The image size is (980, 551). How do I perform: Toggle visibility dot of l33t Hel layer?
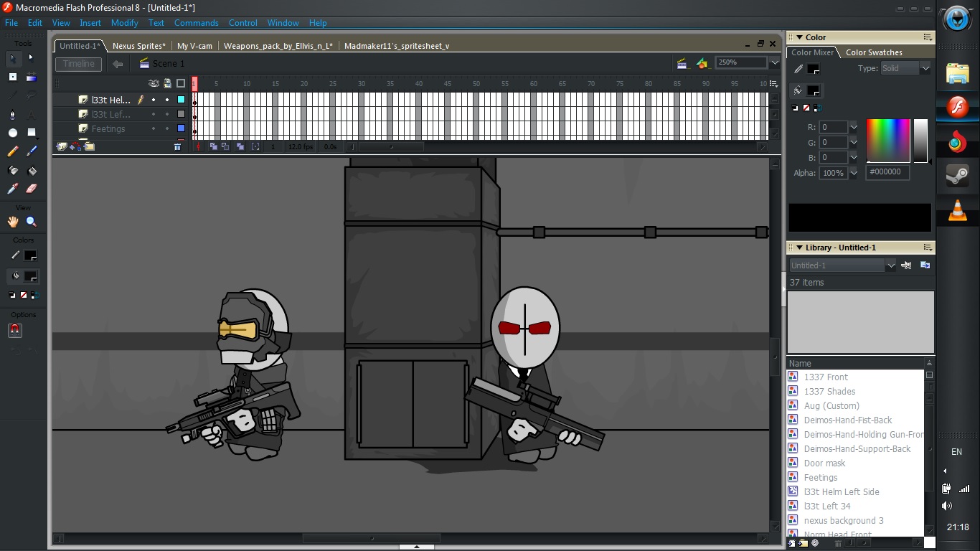tap(154, 100)
